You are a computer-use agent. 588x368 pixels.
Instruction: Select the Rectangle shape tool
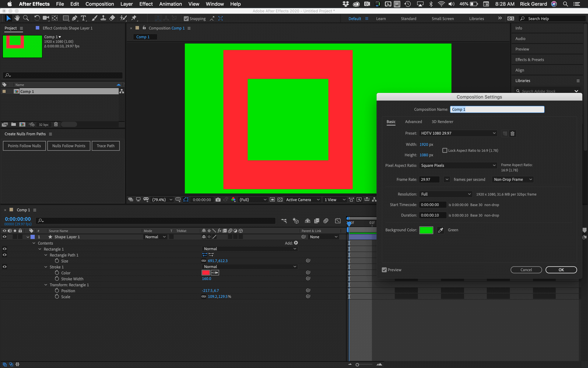[x=66, y=18]
